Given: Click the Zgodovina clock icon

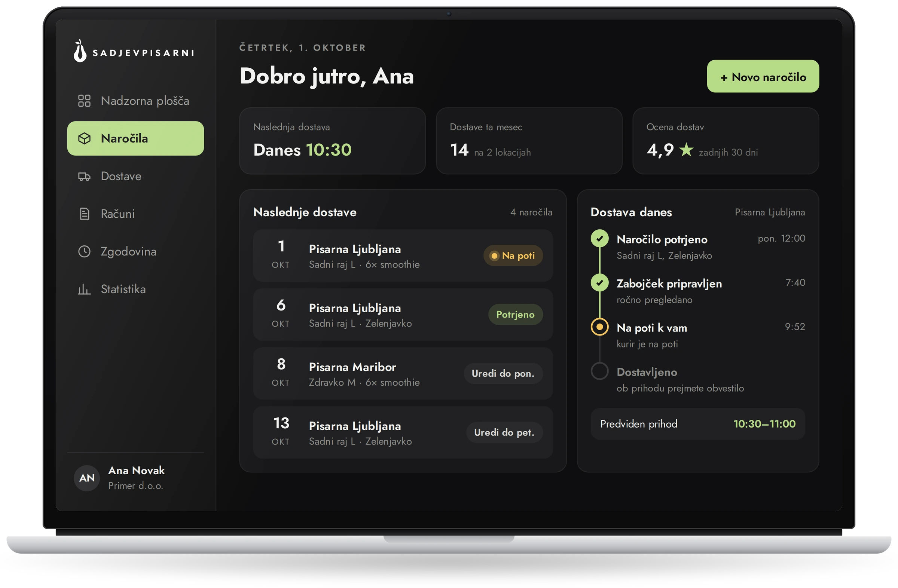Looking at the screenshot, I should 84,252.
